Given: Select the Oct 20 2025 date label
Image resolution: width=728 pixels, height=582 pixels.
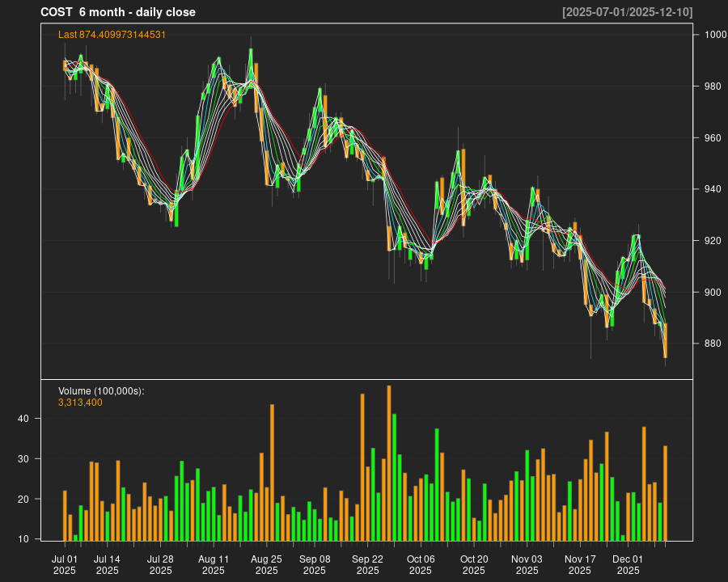Looking at the screenshot, I should [x=474, y=564].
